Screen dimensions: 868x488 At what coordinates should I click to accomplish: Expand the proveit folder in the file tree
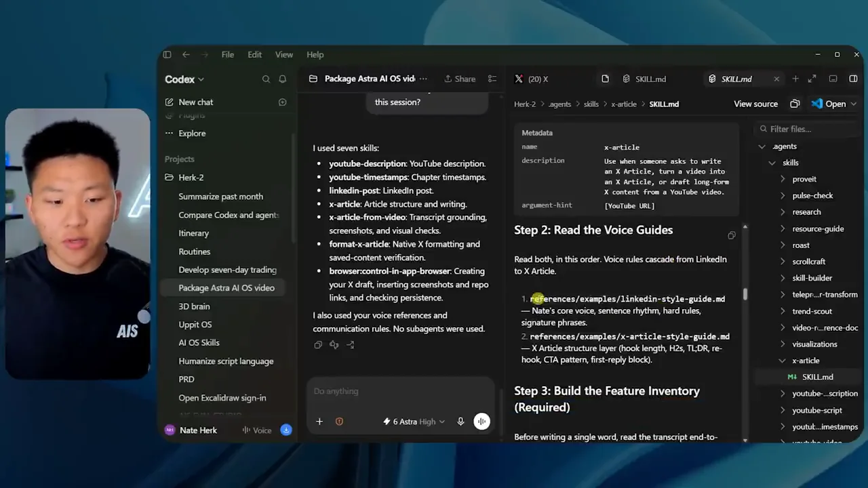coord(783,179)
